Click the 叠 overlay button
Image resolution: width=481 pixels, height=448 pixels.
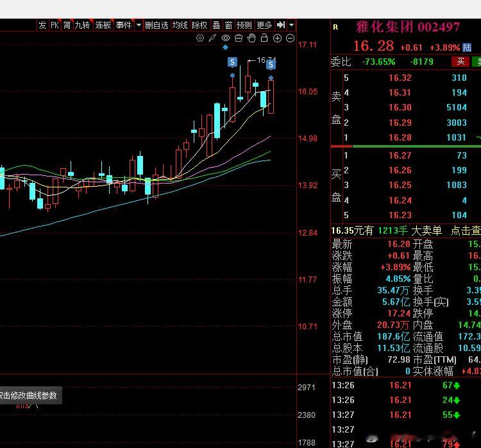(217, 25)
